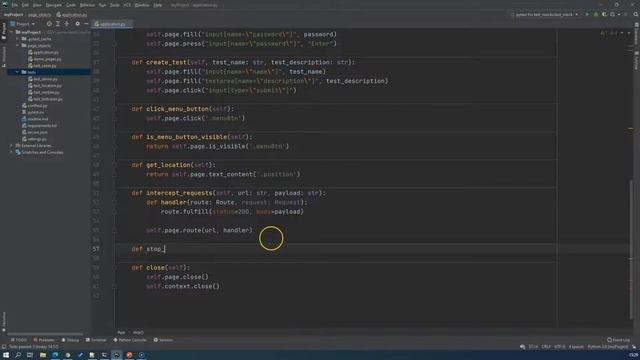Expand the .pytest_cache folder
Screen dimensions: 640x360
(18, 39)
